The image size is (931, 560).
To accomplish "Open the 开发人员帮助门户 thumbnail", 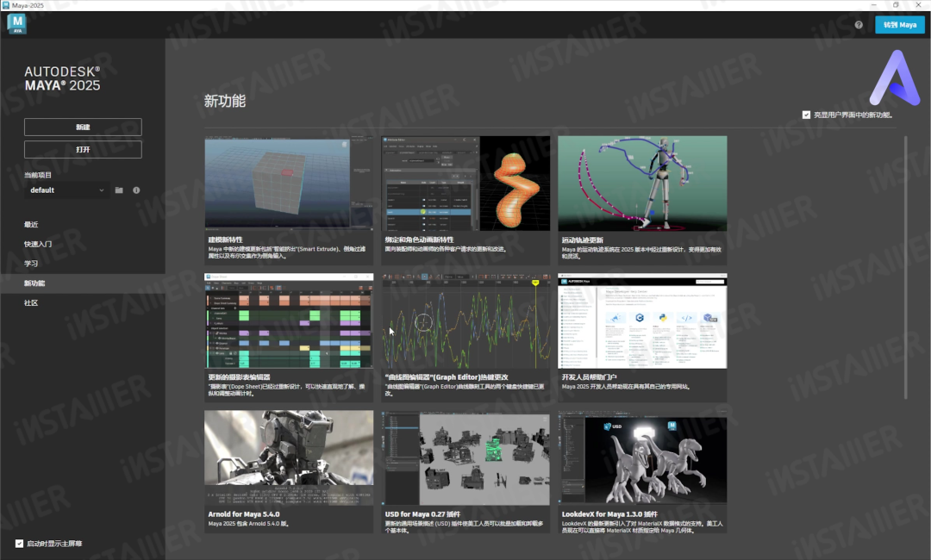I will (x=642, y=321).
